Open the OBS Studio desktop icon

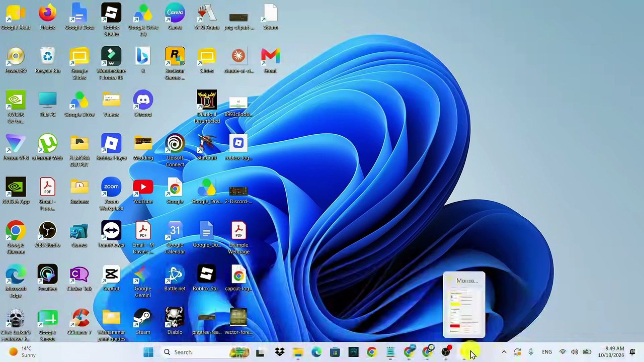click(47, 235)
